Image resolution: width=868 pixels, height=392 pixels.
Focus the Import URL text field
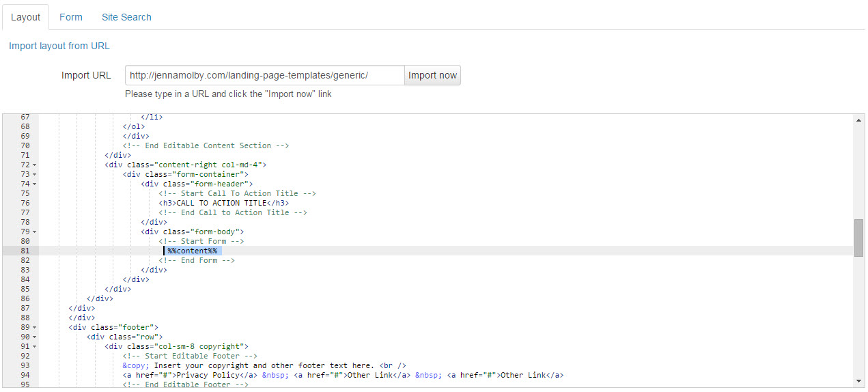(264, 75)
